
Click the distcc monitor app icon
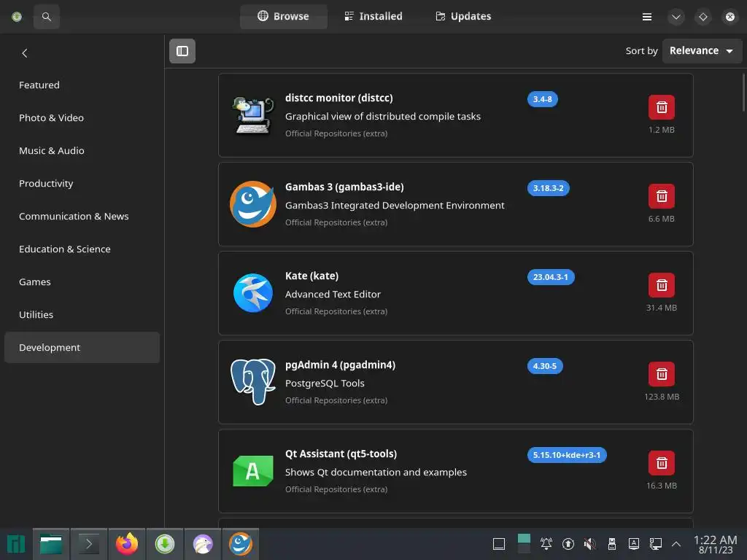[253, 115]
